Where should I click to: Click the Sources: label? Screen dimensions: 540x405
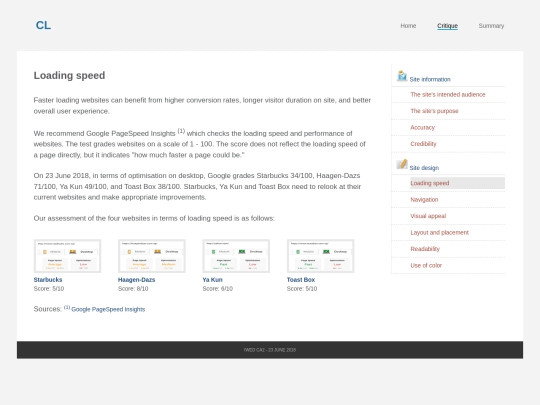pyautogui.click(x=48, y=309)
